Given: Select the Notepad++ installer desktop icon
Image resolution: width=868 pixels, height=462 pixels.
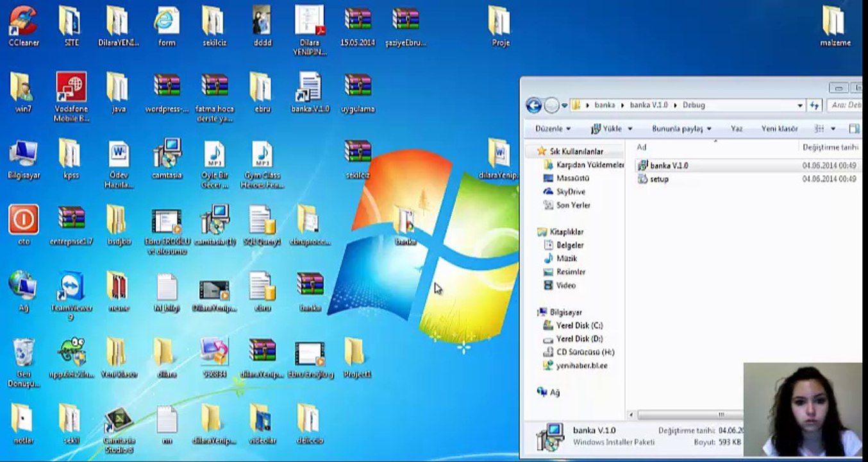Looking at the screenshot, I should [71, 358].
